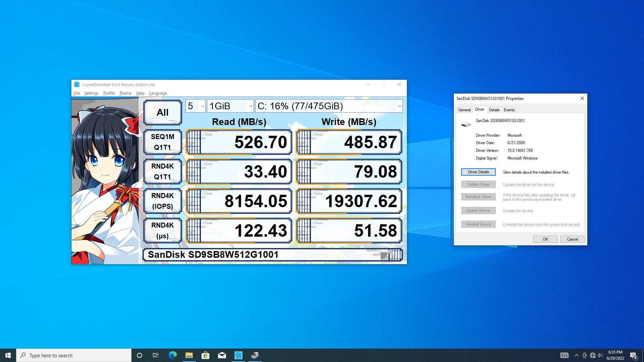Click the 79.08 random write result
644x362 pixels.
349,172
